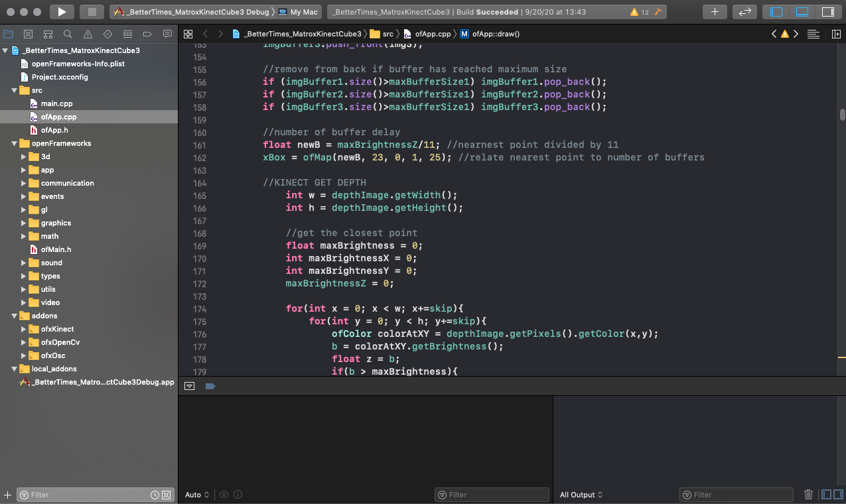The height and width of the screenshot is (504, 846).
Task: Open editor options lines menu
Action: click(813, 34)
